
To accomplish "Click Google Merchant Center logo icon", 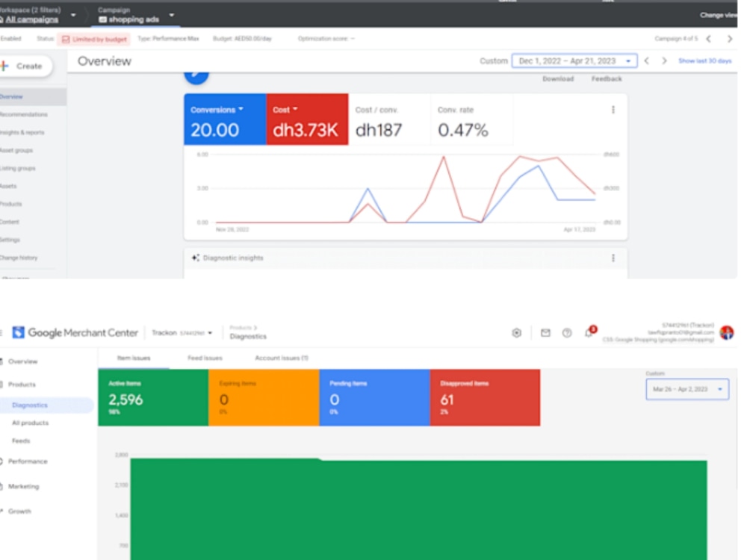I will point(18,332).
